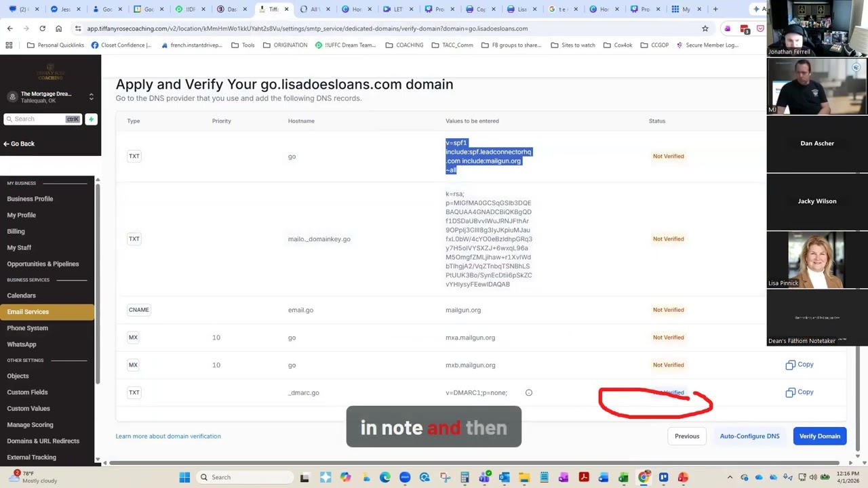Open Google Chrome from the taskbar
The height and width of the screenshot is (488, 868).
click(644, 477)
